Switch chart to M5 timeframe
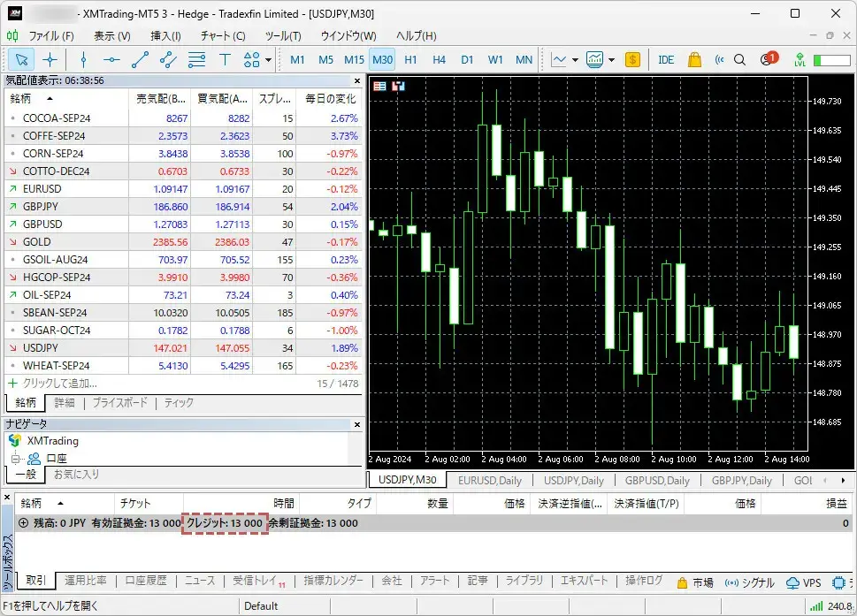857x616 pixels. pyautogui.click(x=325, y=59)
